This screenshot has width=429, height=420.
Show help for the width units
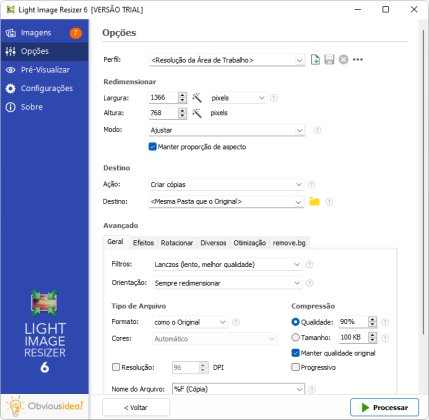[x=274, y=98]
